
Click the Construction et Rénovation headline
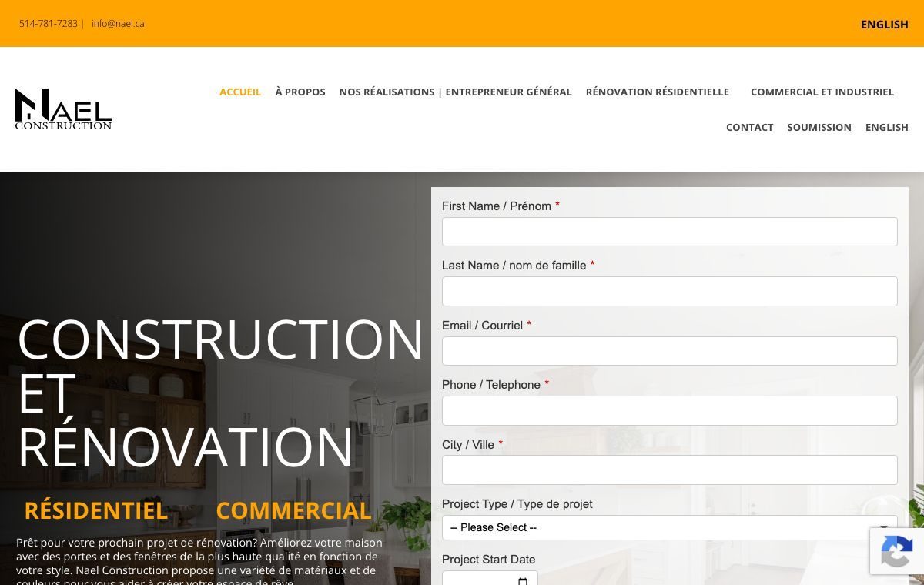click(220, 393)
